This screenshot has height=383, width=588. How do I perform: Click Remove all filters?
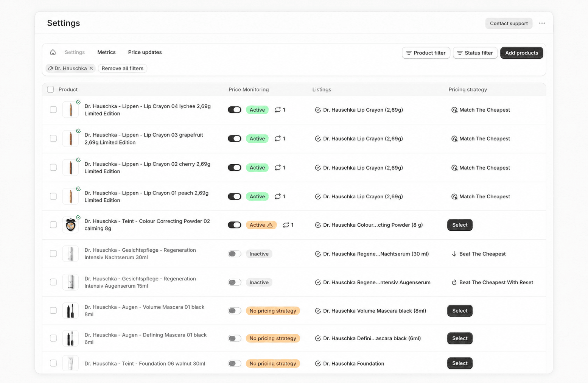123,69
